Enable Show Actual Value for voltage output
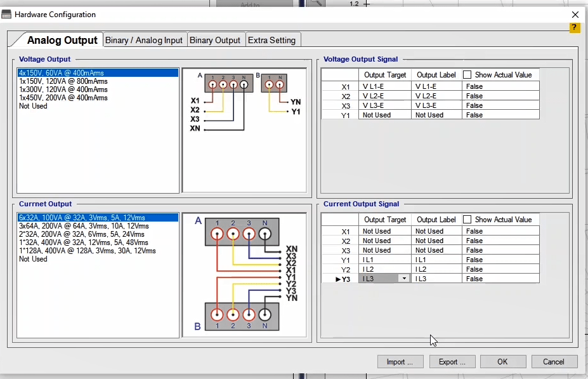The height and width of the screenshot is (379, 588). pyautogui.click(x=467, y=75)
